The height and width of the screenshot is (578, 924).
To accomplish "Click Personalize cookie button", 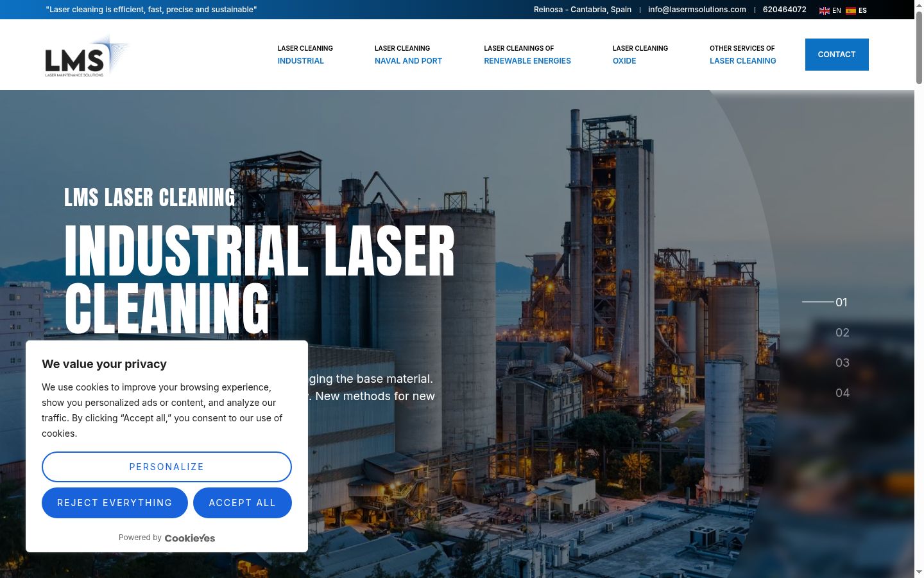I will coord(167,467).
